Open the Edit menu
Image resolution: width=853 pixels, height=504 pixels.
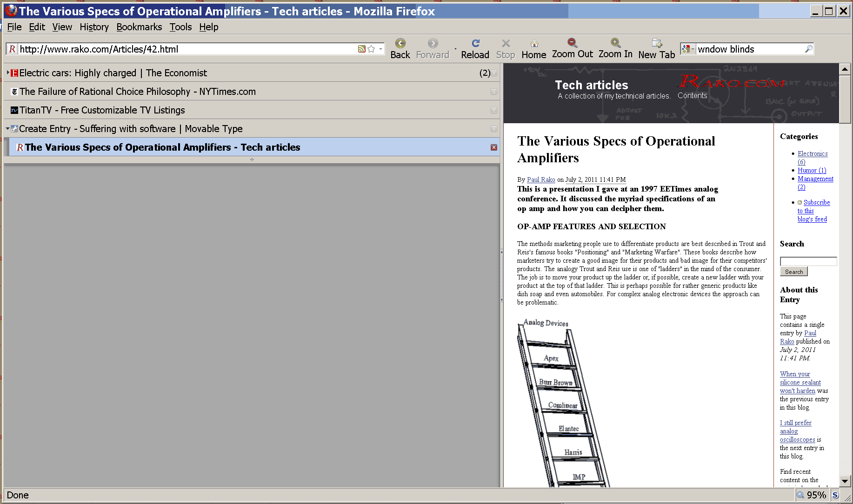[37, 27]
